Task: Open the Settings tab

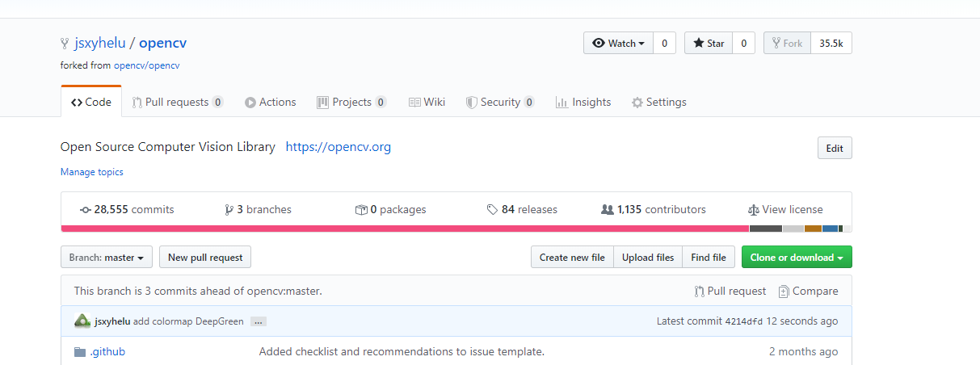Action: 658,103
